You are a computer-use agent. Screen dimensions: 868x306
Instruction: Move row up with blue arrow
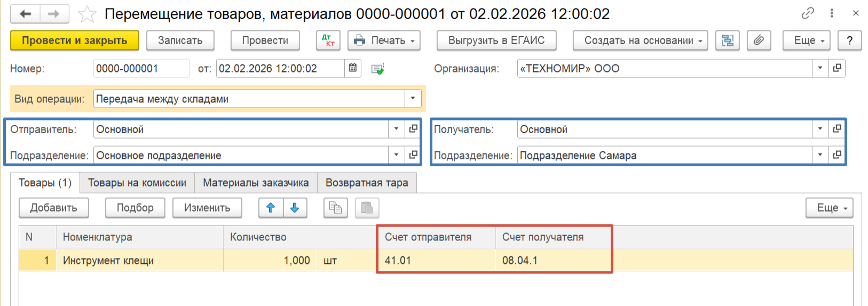click(x=271, y=208)
